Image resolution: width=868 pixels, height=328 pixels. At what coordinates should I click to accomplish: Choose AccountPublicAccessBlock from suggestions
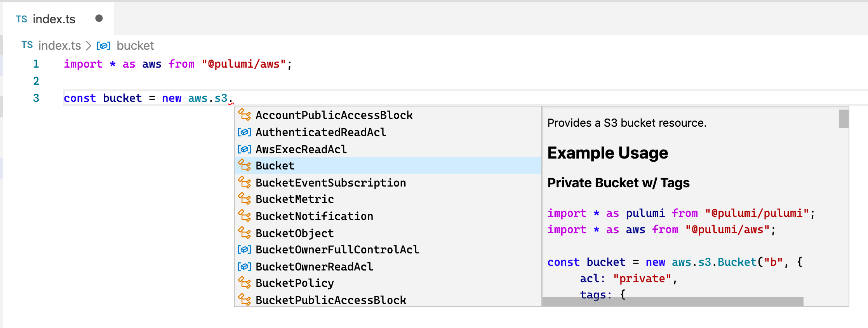tap(388, 115)
